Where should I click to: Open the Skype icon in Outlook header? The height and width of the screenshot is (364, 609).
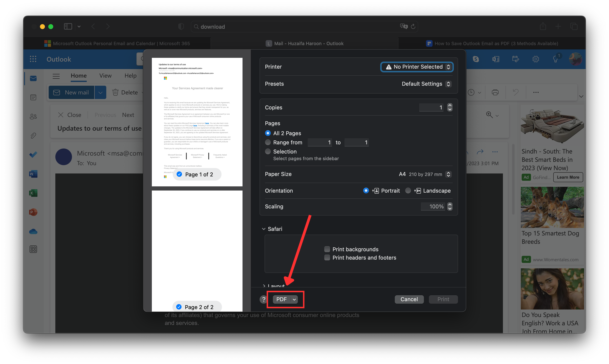tap(476, 59)
